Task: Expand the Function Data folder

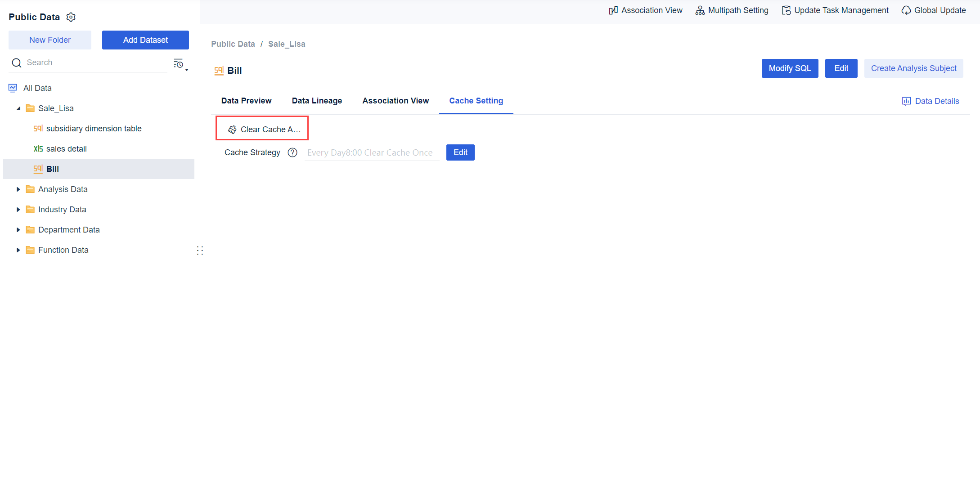Action: [x=18, y=250]
